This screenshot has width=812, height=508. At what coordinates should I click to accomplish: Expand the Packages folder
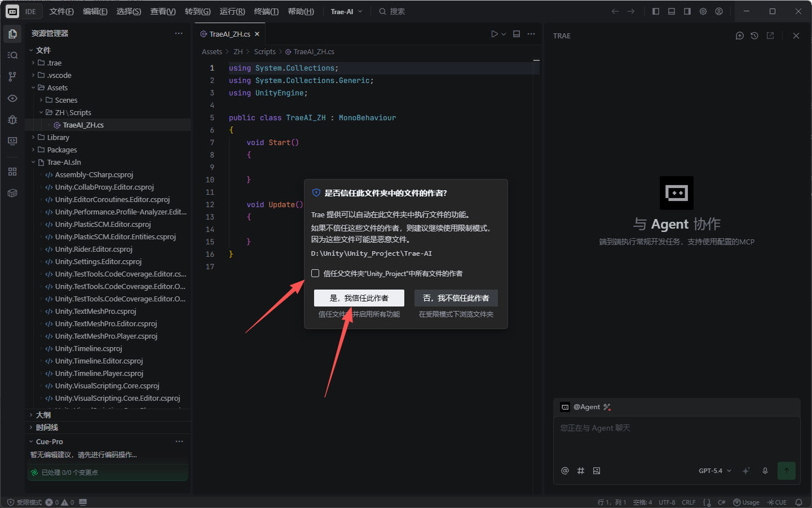point(33,150)
